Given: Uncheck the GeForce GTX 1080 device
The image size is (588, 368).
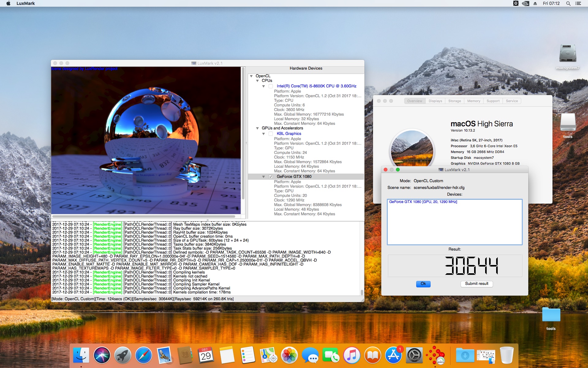Looking at the screenshot, I should pyautogui.click(x=271, y=177).
